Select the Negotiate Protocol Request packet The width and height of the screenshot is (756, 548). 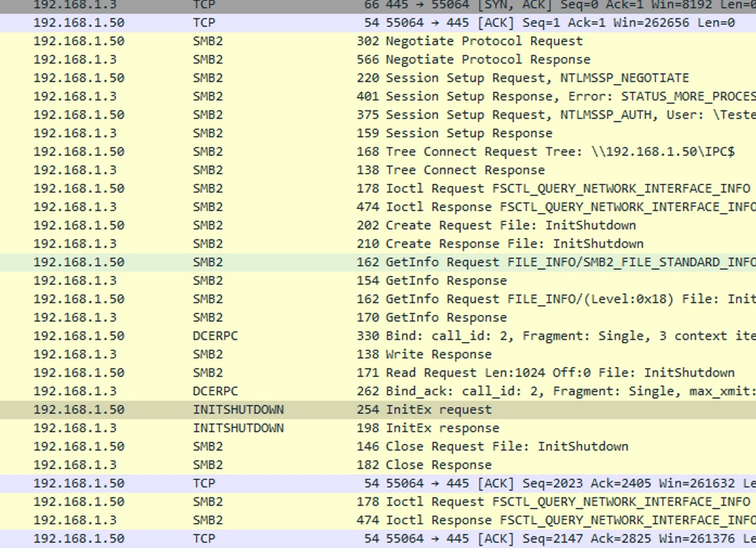(x=378, y=41)
